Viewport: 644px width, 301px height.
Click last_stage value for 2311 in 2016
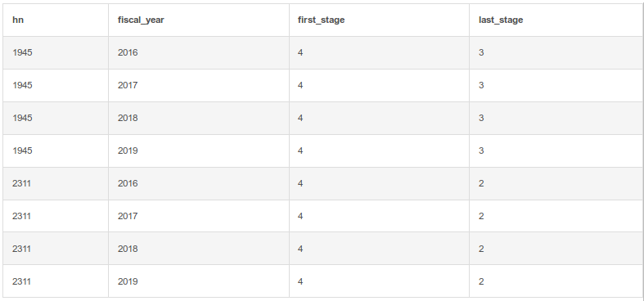[481, 183]
